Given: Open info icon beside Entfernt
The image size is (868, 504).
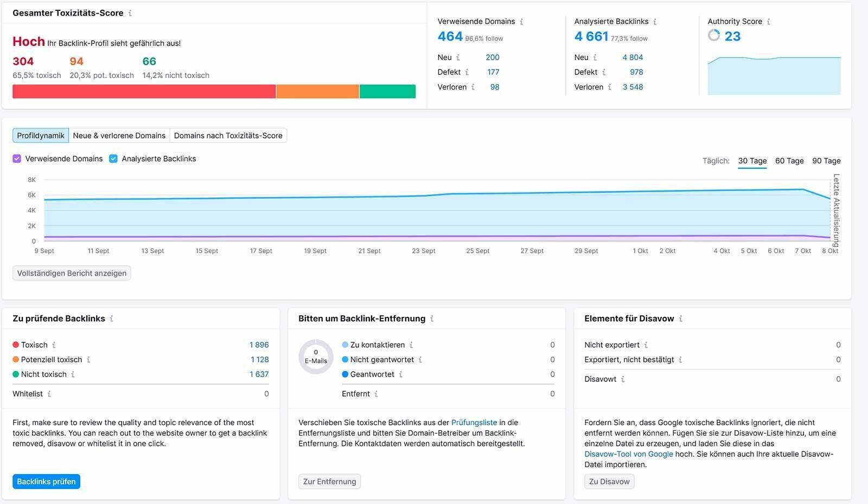Looking at the screenshot, I should pos(376,394).
